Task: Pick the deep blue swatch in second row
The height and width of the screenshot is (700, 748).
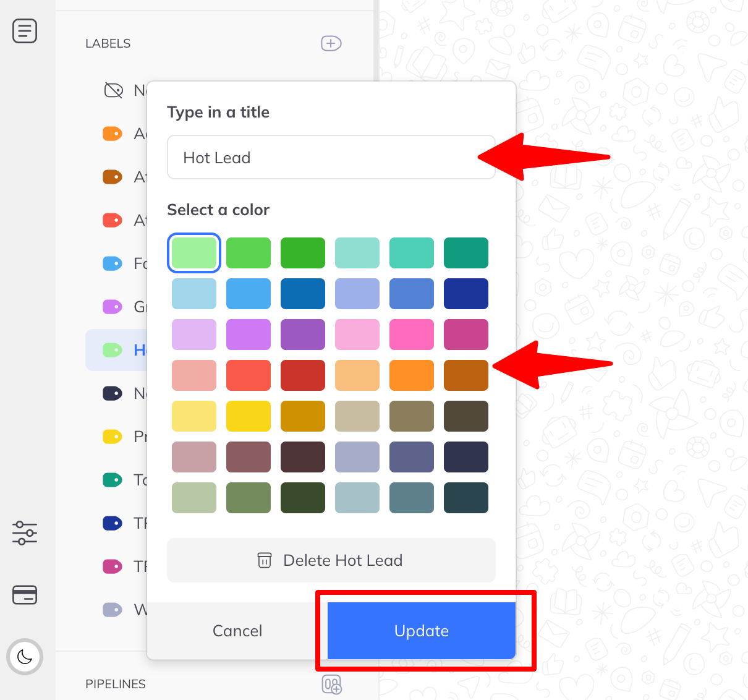Action: click(x=303, y=294)
